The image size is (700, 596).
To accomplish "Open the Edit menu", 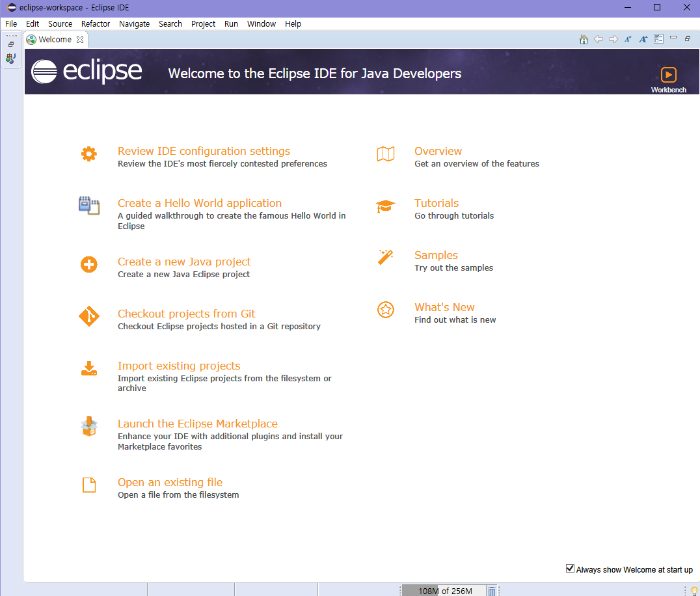I will coord(32,23).
